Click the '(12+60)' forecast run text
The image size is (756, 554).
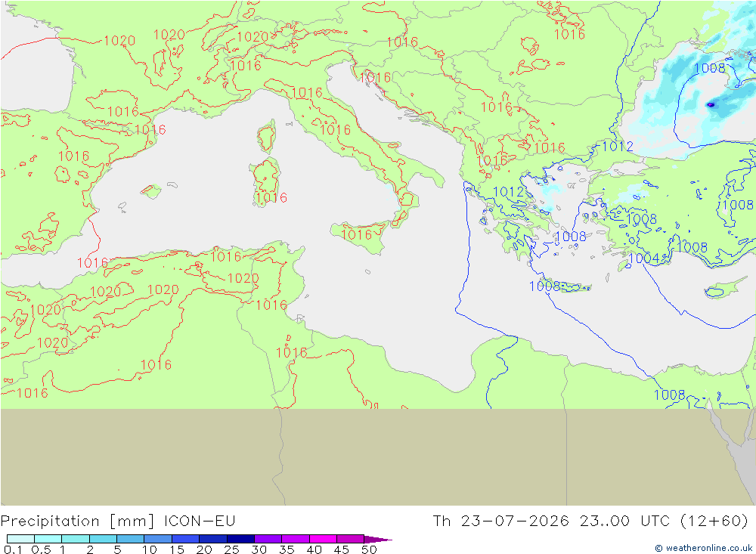714,521
